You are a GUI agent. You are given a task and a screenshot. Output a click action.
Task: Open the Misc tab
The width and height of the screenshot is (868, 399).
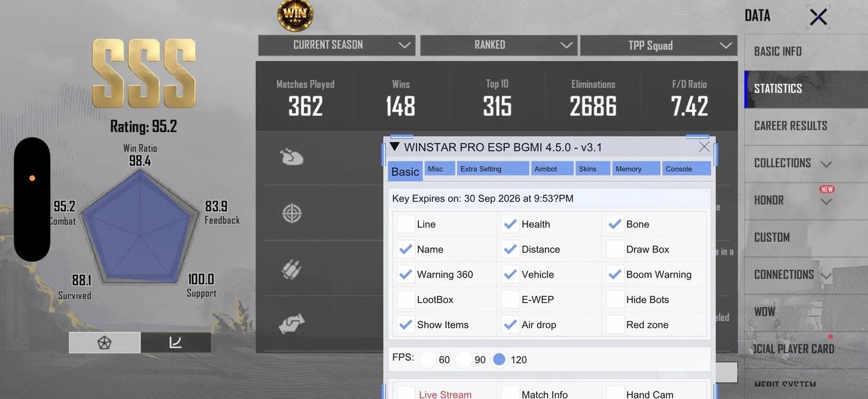pos(439,169)
